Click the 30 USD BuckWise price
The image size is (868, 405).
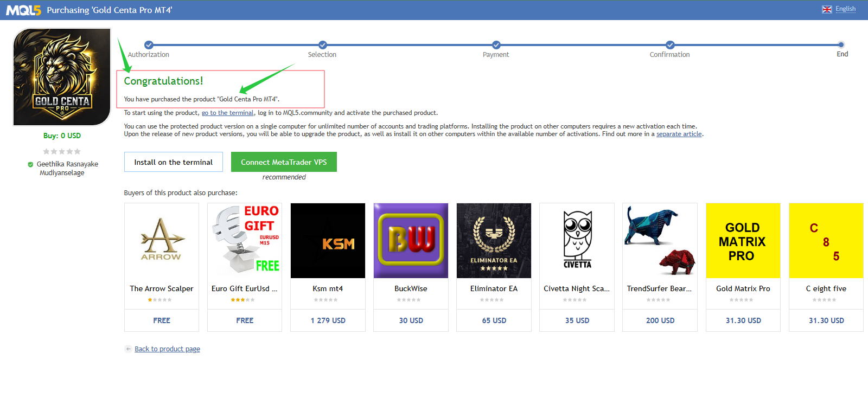coord(411,320)
